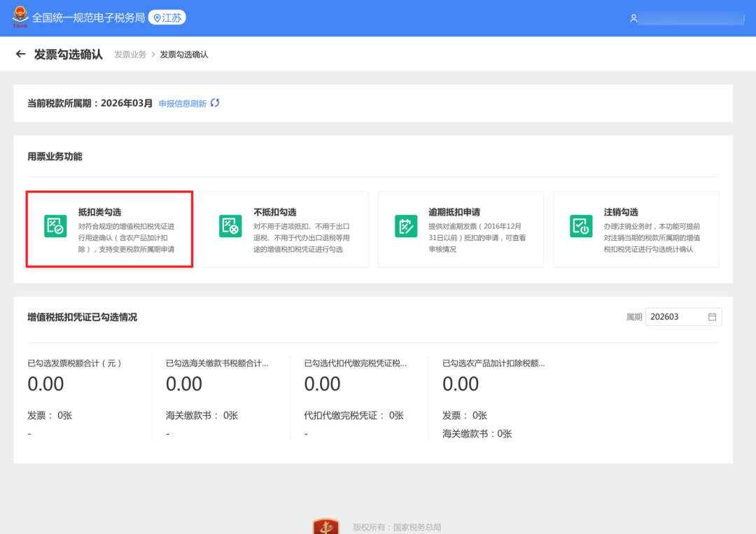Open the 抵扣类勾选 card title

point(100,212)
